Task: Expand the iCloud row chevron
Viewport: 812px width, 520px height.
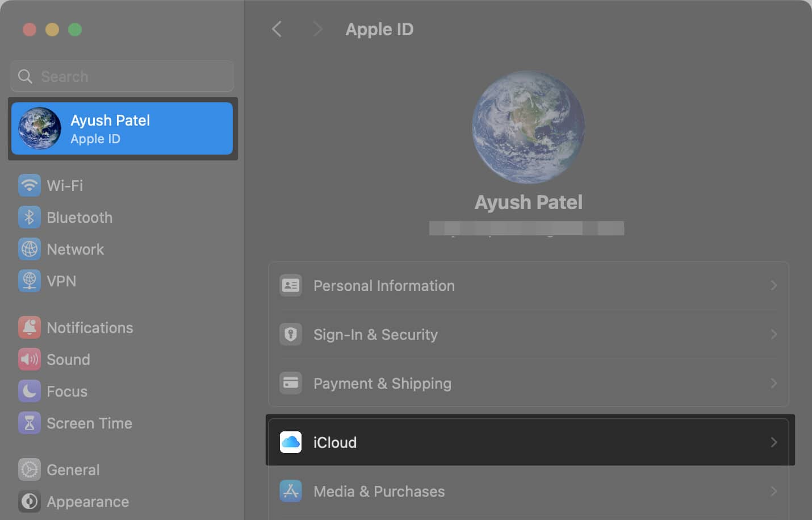Action: pyautogui.click(x=773, y=442)
